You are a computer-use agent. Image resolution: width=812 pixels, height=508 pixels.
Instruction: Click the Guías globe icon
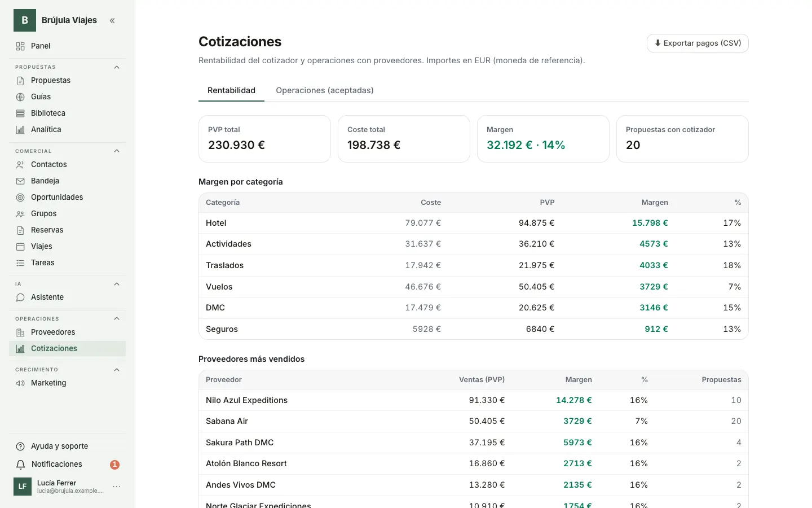click(x=20, y=97)
